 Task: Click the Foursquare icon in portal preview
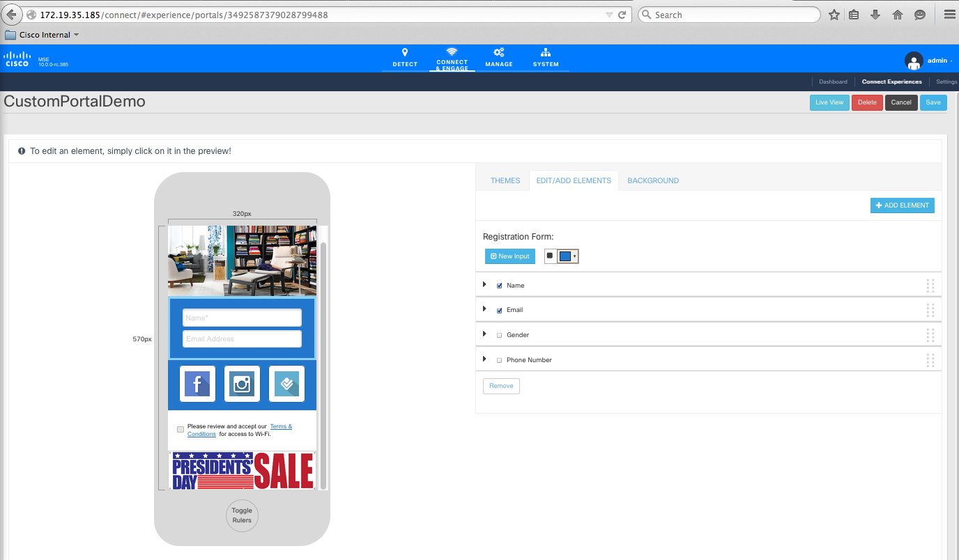(286, 384)
